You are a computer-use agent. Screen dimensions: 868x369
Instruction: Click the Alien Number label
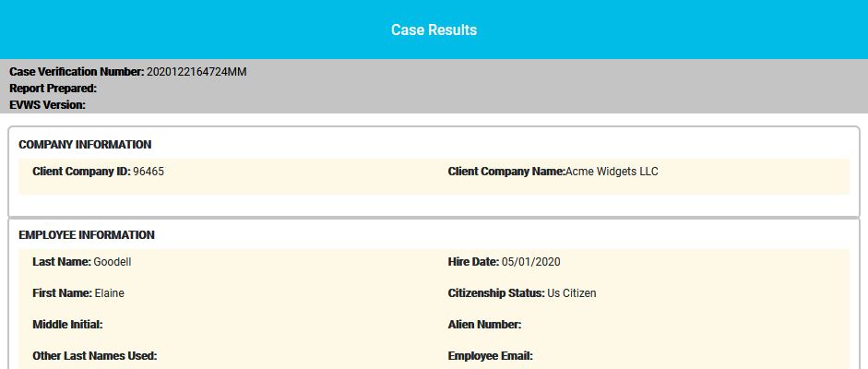484,325
